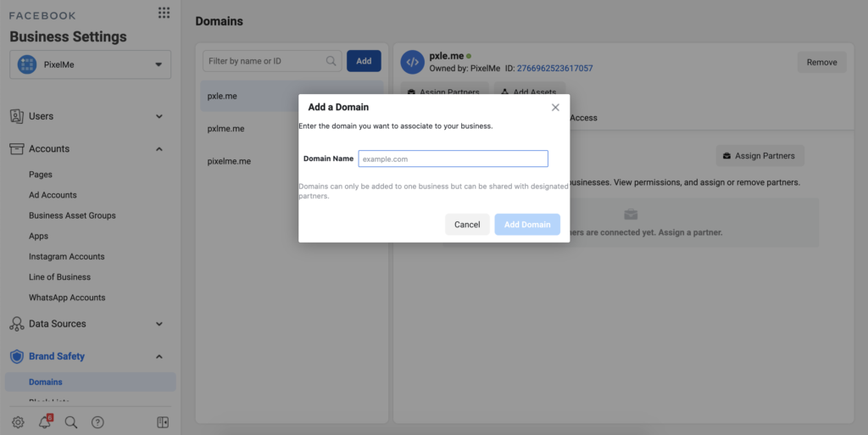Click the search magnifier in bottom toolbar
The image size is (868, 435).
coord(71,422)
